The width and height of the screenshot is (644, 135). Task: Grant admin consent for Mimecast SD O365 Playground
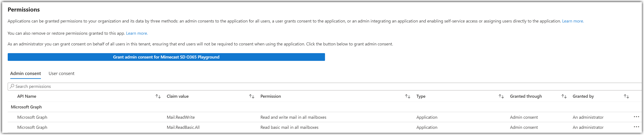tap(166, 57)
